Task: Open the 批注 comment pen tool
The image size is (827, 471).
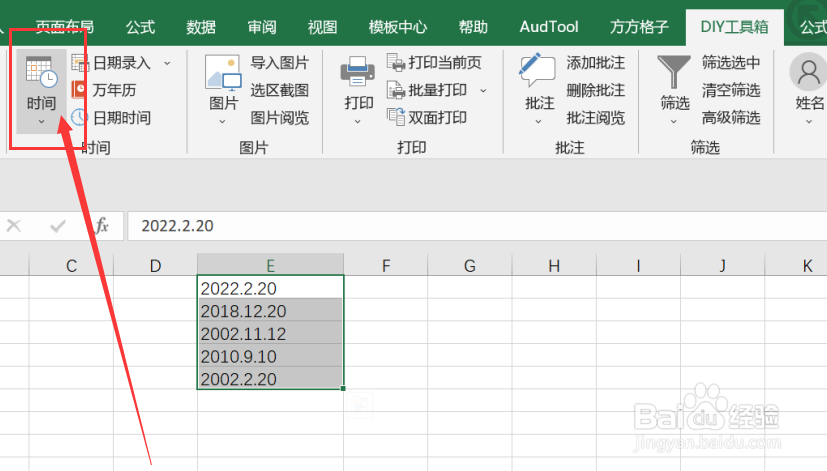Action: pyautogui.click(x=537, y=70)
